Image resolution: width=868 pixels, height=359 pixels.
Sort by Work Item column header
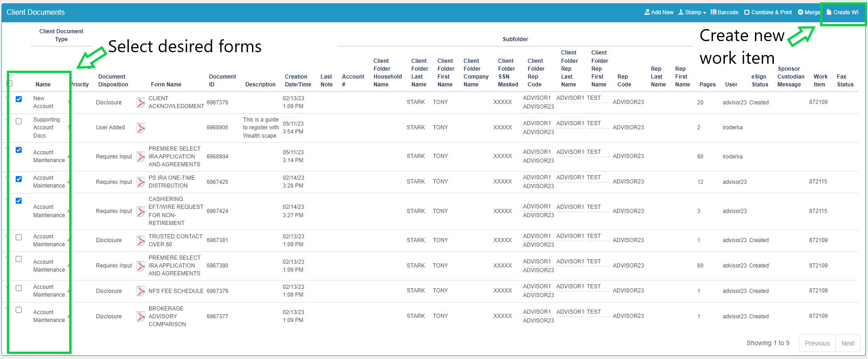tap(820, 80)
